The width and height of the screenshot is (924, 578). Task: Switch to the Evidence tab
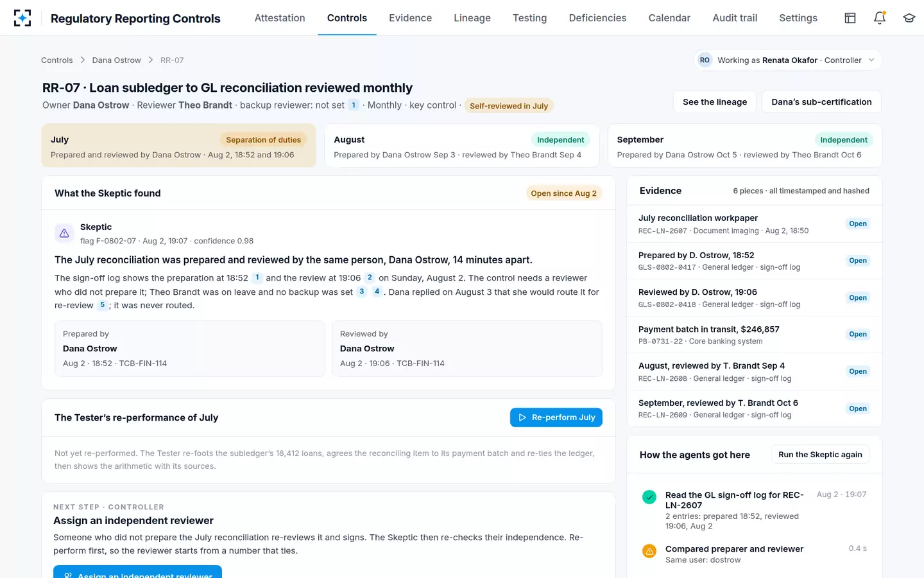[x=411, y=18]
